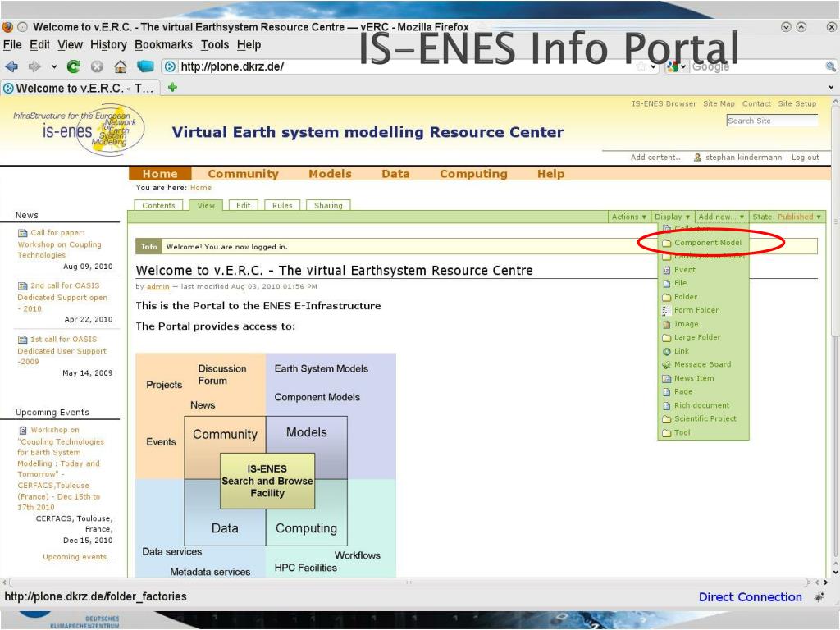Open the Edit content tab
Image resolution: width=840 pixels, height=630 pixels.
243,206
